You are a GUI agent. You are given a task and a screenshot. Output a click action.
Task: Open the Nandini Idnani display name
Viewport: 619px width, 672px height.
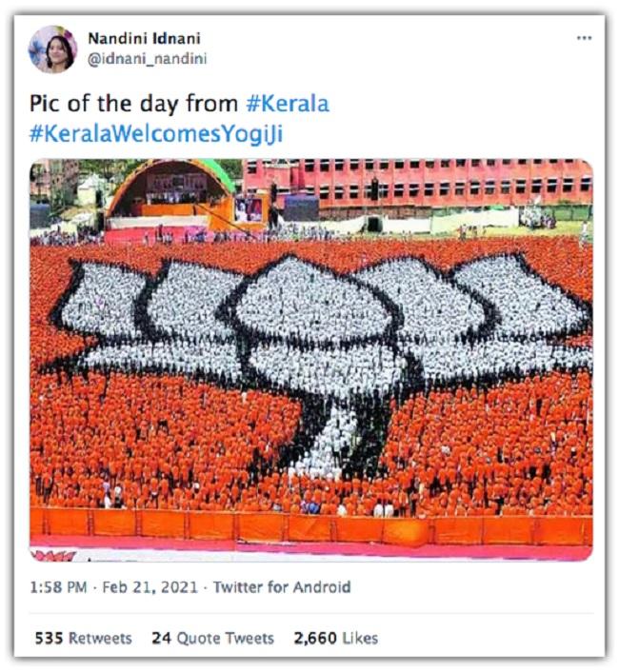coord(144,39)
